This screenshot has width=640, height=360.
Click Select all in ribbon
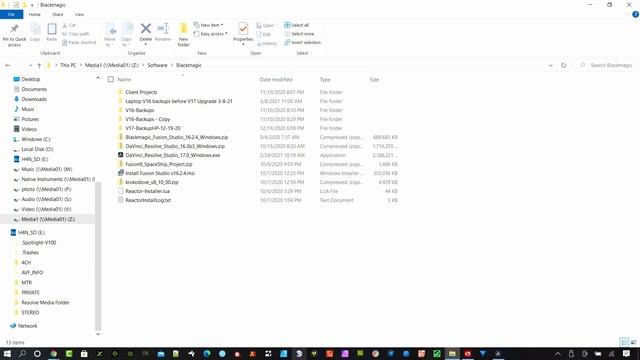[x=297, y=25]
